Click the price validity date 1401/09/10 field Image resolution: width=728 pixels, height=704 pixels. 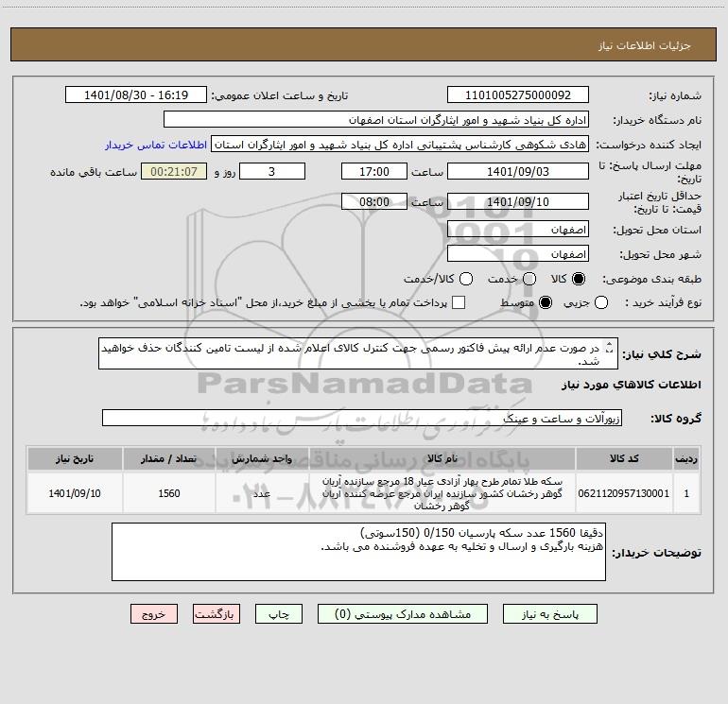[518, 201]
